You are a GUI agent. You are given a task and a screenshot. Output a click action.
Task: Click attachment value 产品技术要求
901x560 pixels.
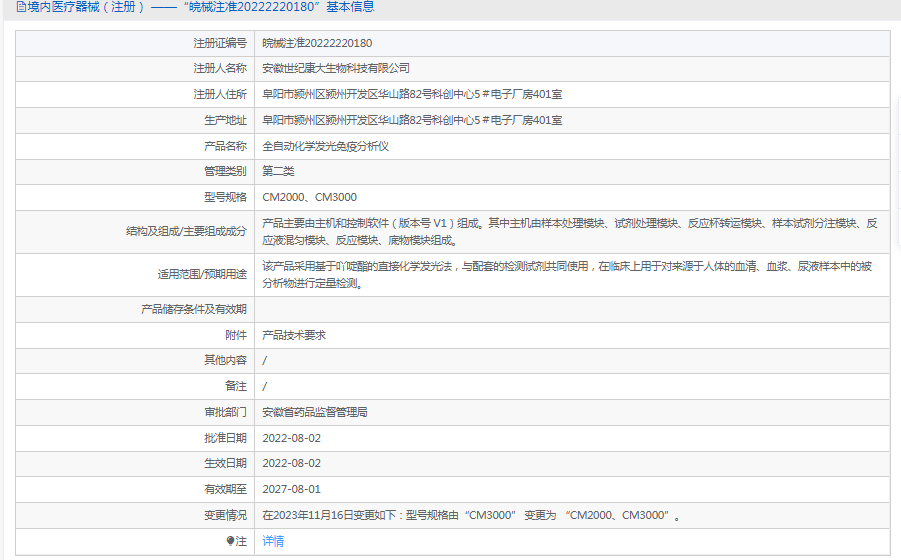[x=294, y=336]
